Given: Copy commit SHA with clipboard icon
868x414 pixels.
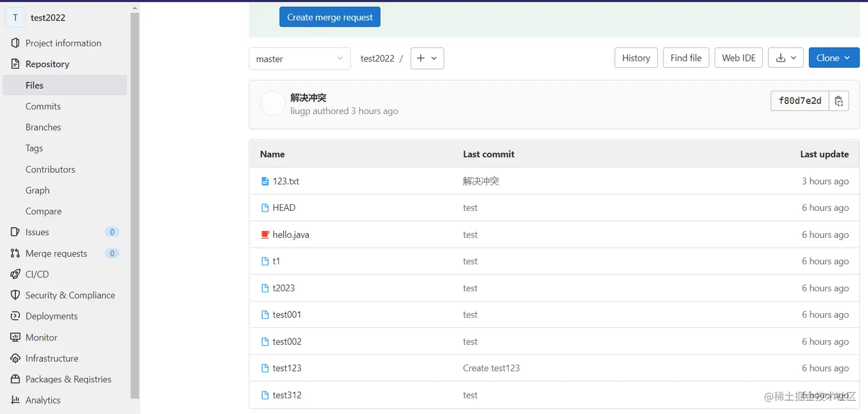Looking at the screenshot, I should [x=839, y=101].
